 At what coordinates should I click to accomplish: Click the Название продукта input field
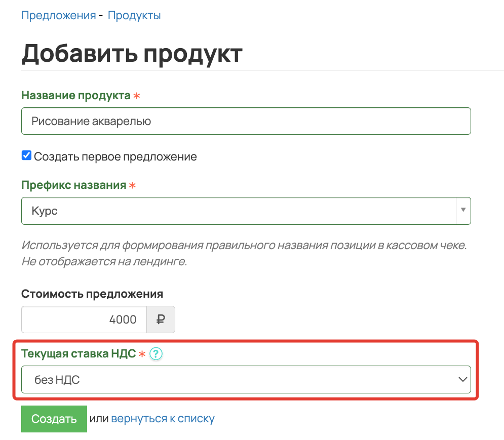point(246,121)
